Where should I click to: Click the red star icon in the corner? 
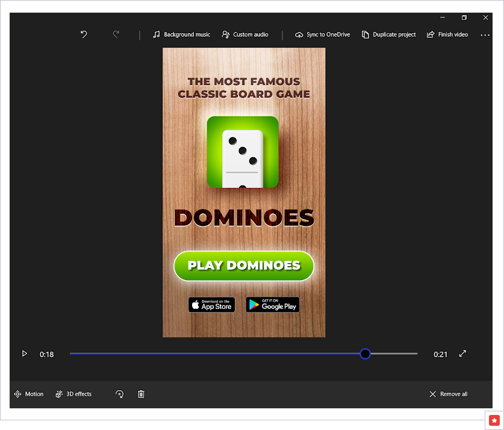[x=494, y=420]
